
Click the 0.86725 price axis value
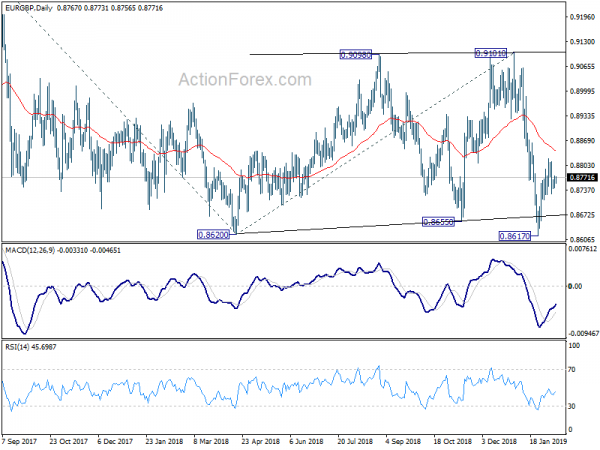pos(582,215)
